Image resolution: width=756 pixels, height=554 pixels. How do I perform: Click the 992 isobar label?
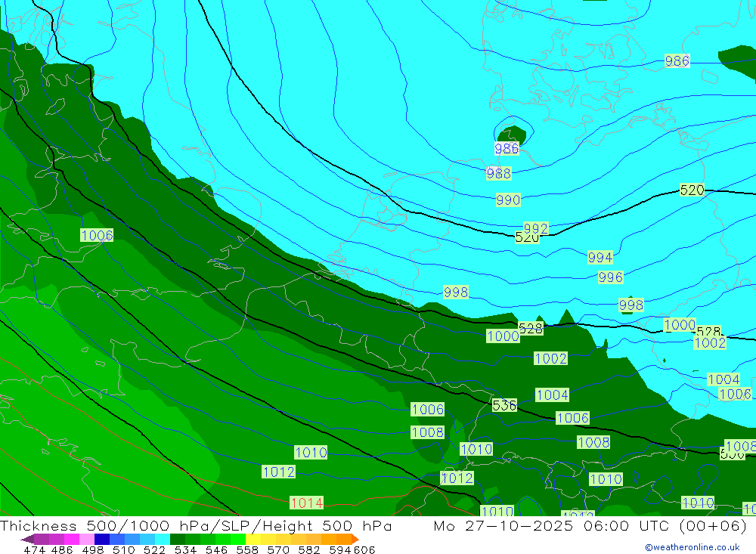pyautogui.click(x=536, y=228)
